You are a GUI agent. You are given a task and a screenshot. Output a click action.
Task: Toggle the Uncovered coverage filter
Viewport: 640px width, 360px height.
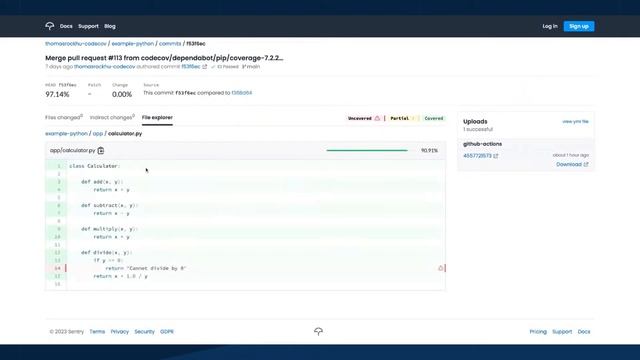coord(364,118)
